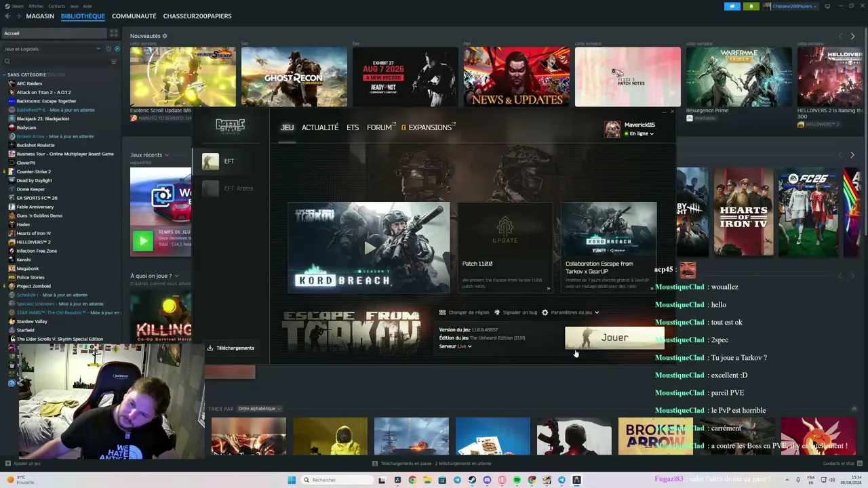Expand Paramètres du jeu dropdown
868x488 pixels.
point(570,312)
